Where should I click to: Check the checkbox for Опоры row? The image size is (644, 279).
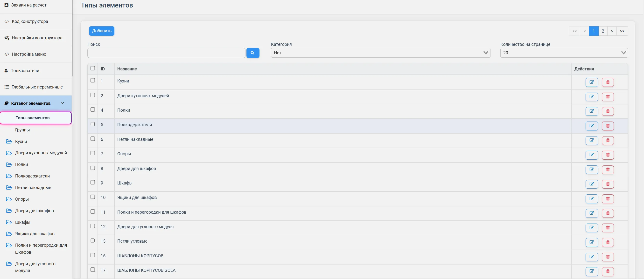tap(93, 153)
